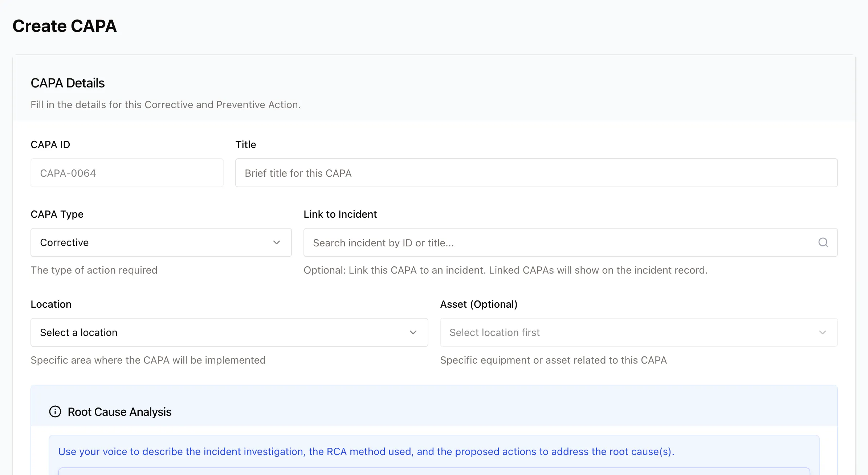Click the search magnifier icon in Link to Incident

coord(823,242)
